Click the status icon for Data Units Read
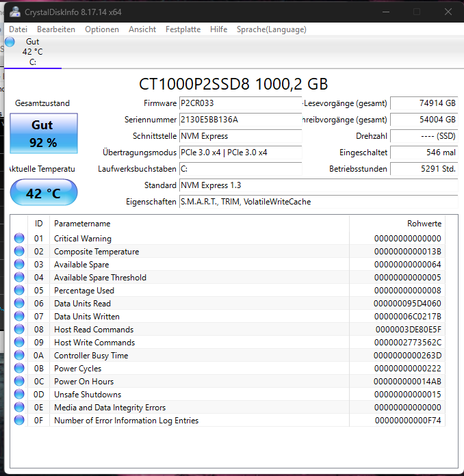The width and height of the screenshot is (464, 476). [19, 303]
